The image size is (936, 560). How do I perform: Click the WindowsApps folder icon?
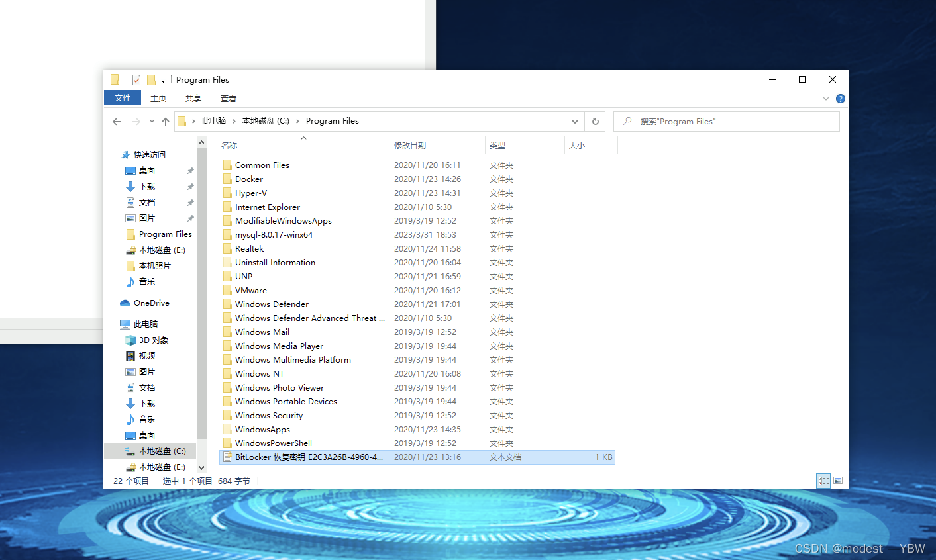tap(227, 429)
